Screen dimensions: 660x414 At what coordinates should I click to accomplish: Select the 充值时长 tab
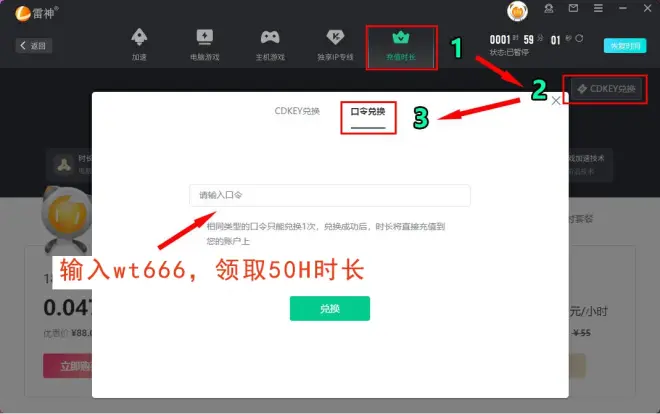pos(402,44)
